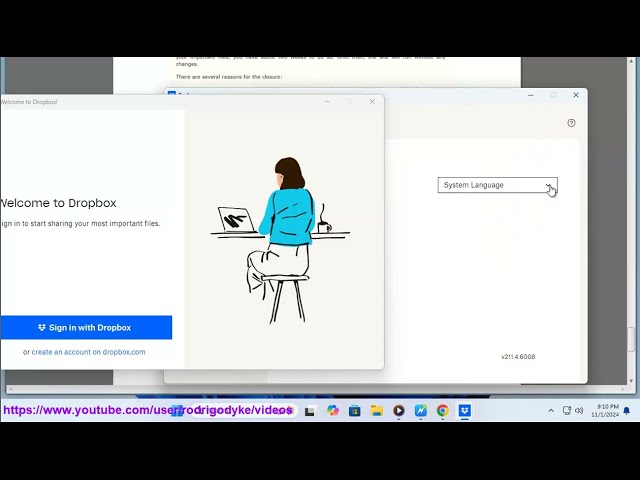Launch Copilot from the taskbar
The width and height of the screenshot is (640, 480).
click(333, 410)
